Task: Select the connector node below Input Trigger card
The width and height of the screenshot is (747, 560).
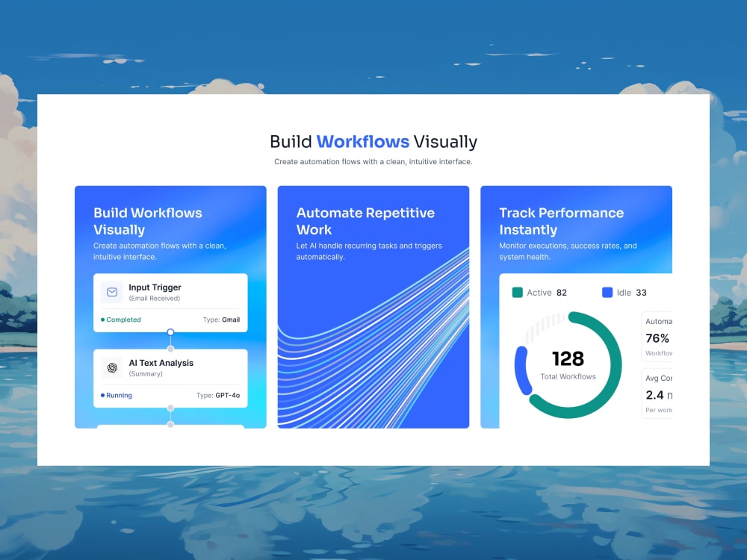Action: point(170,332)
